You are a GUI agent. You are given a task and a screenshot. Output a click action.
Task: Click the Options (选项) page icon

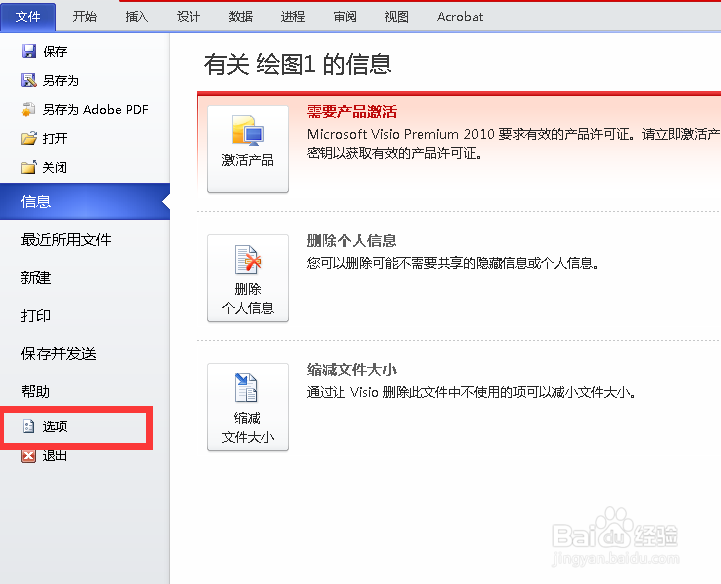click(29, 426)
